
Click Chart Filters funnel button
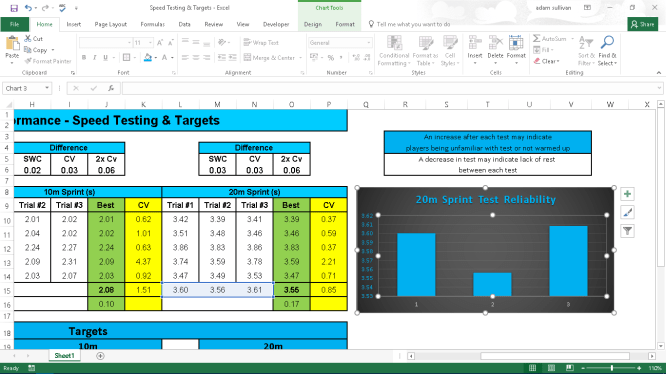tap(627, 231)
